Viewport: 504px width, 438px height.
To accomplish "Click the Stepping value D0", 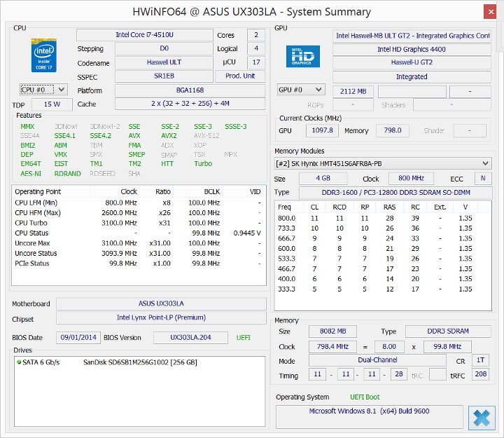I will pos(164,48).
